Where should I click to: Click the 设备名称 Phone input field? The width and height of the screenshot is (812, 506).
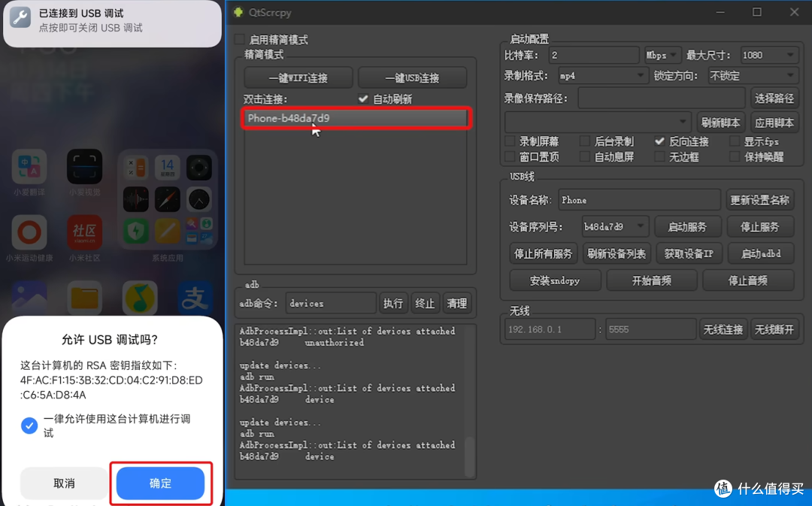pyautogui.click(x=639, y=200)
